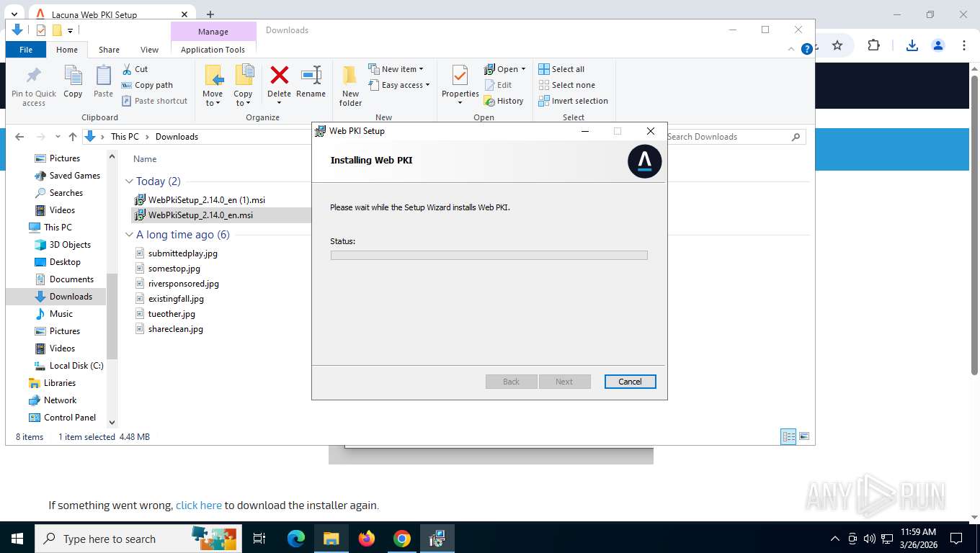The width and height of the screenshot is (980, 553).
Task: Click Select none
Action: coord(566,85)
